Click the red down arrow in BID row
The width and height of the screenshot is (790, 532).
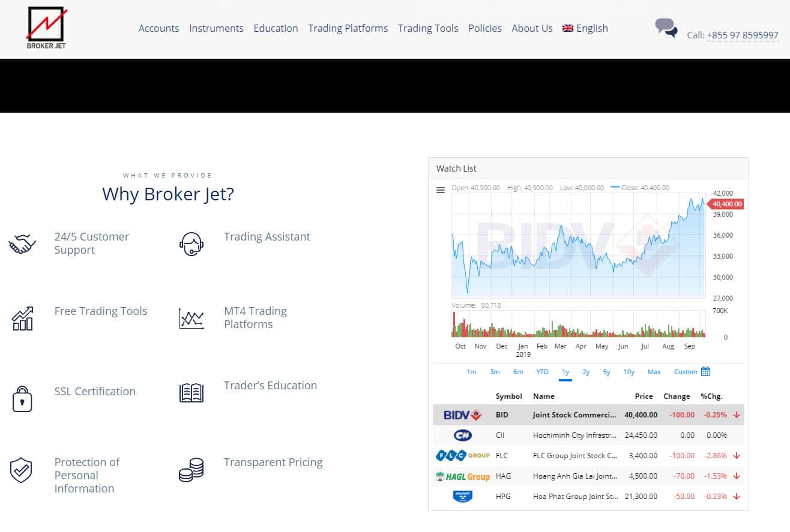click(737, 414)
